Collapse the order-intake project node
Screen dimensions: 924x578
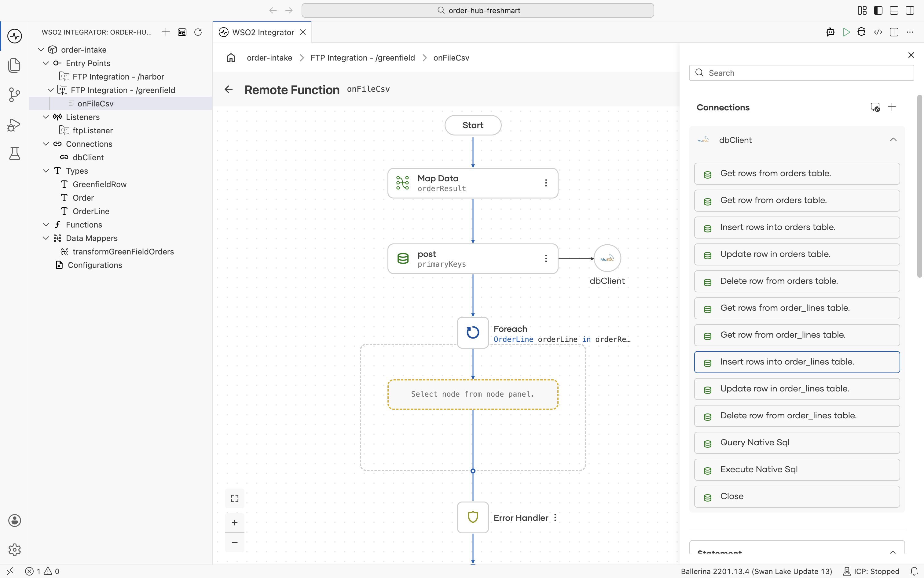coord(41,50)
